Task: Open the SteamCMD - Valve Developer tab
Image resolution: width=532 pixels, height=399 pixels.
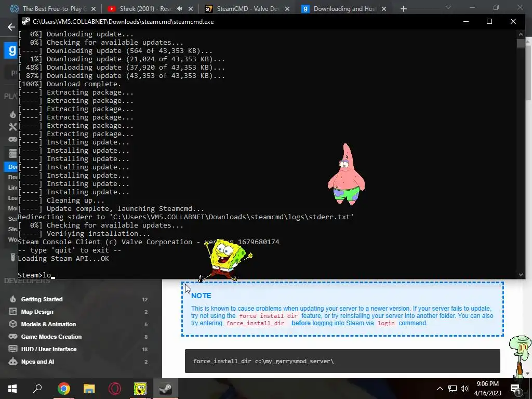Action: [x=248, y=9]
